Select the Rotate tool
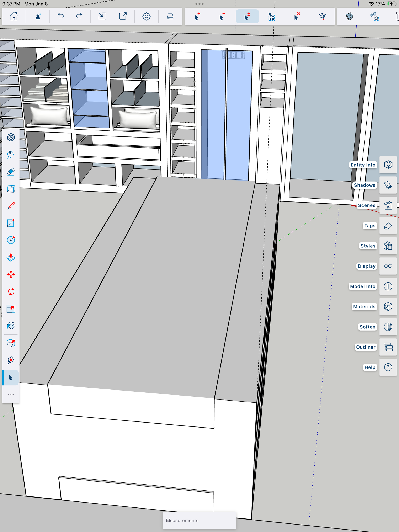Screen dimensions: 399x532 pyautogui.click(x=11, y=292)
